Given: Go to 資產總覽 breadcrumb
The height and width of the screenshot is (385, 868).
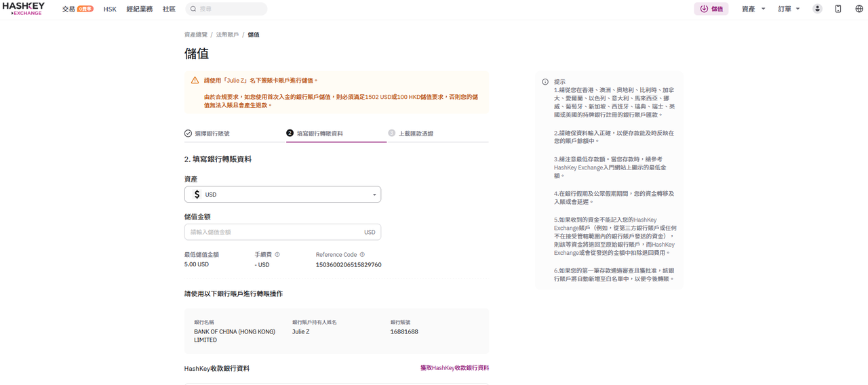Looking at the screenshot, I should pos(196,35).
